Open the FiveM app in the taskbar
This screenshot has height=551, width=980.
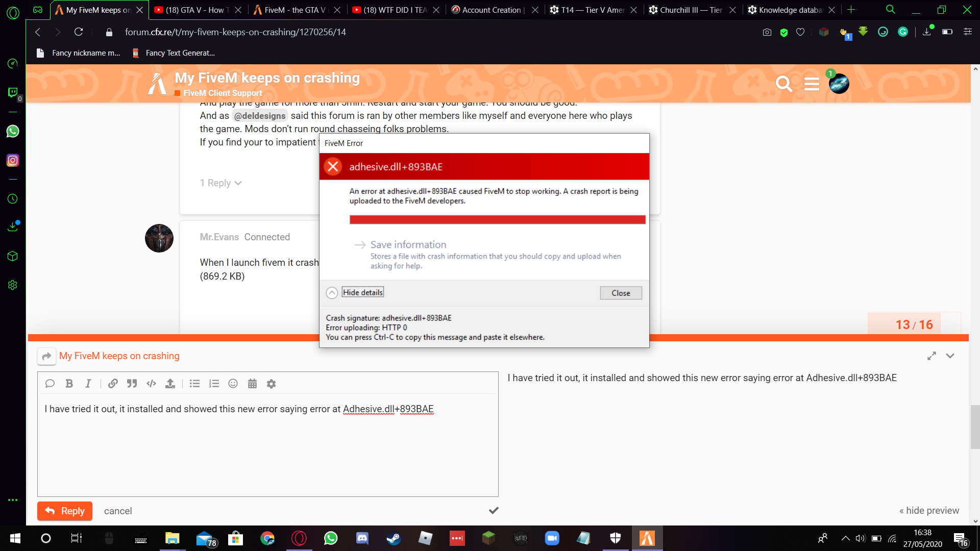click(x=647, y=538)
